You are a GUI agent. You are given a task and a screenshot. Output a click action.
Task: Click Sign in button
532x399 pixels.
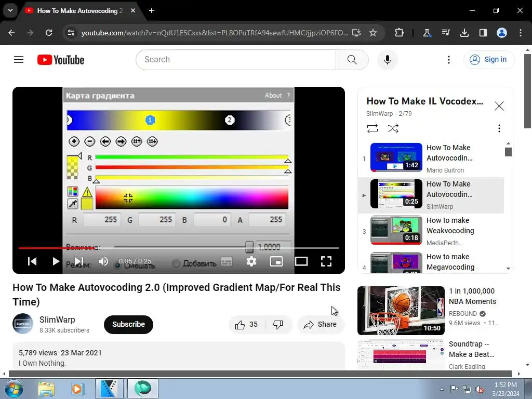tap(488, 60)
